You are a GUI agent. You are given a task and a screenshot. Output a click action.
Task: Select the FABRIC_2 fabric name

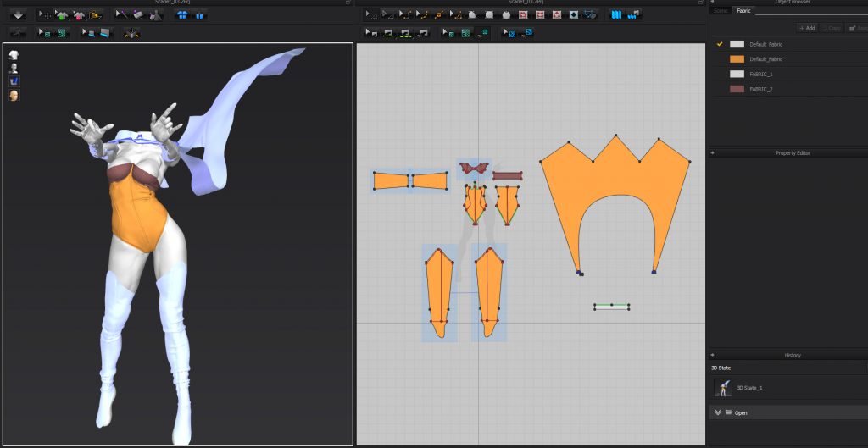point(760,88)
